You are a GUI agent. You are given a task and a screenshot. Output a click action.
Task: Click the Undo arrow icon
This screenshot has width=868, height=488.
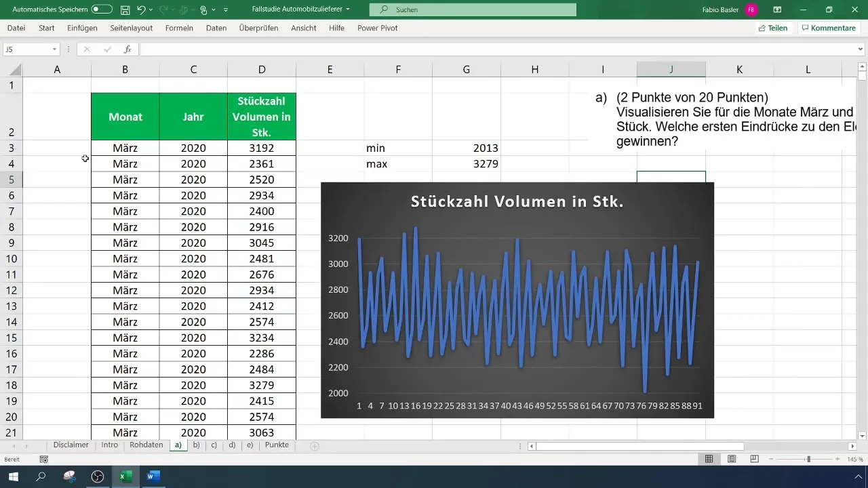tap(141, 9)
